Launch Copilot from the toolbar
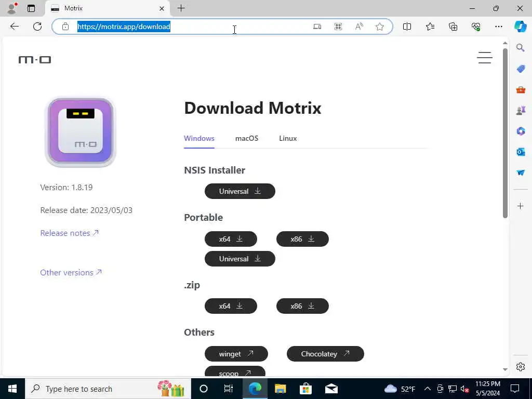 coord(520,26)
